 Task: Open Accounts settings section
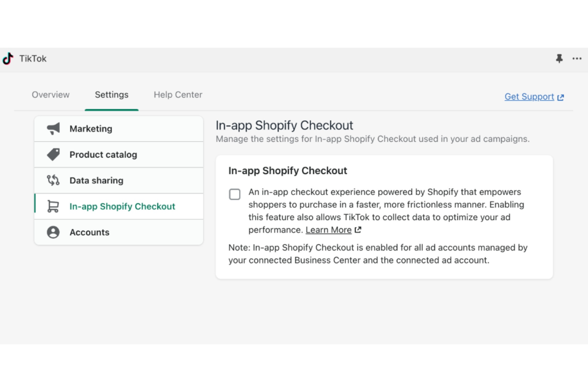pyautogui.click(x=89, y=232)
